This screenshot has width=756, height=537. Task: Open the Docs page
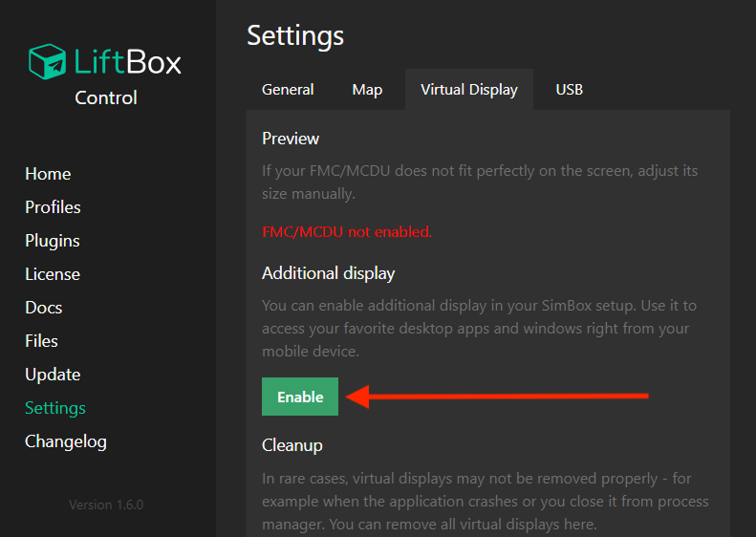tap(43, 308)
